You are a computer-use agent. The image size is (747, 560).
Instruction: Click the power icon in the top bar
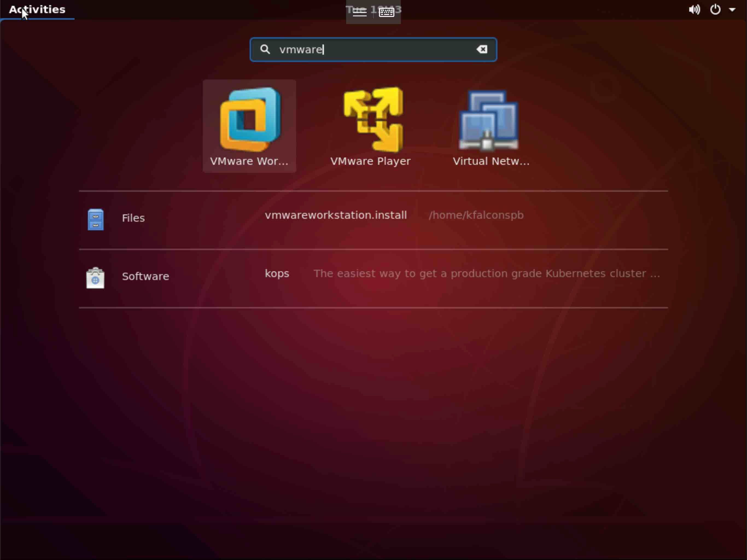click(715, 10)
